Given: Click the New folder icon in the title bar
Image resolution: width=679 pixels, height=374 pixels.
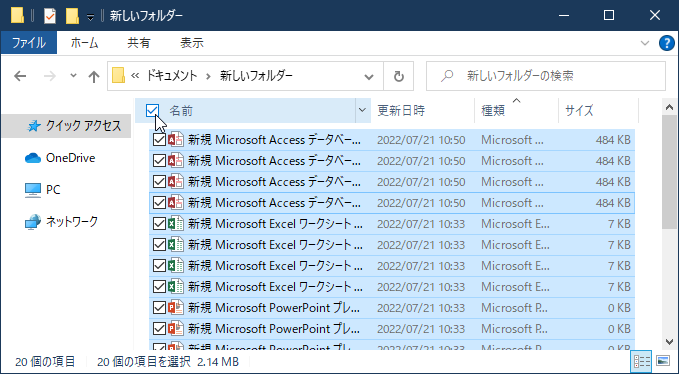Looking at the screenshot, I should tap(72, 16).
